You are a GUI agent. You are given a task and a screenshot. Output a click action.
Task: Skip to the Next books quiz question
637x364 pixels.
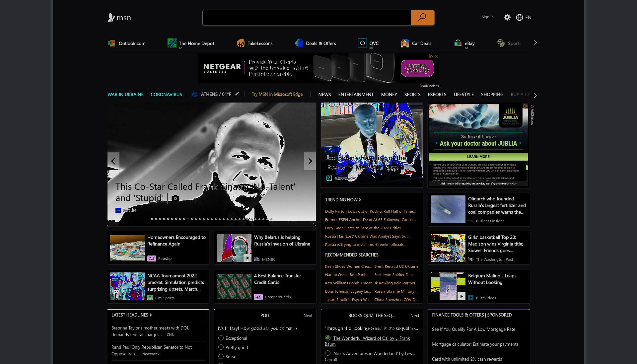coord(415,316)
